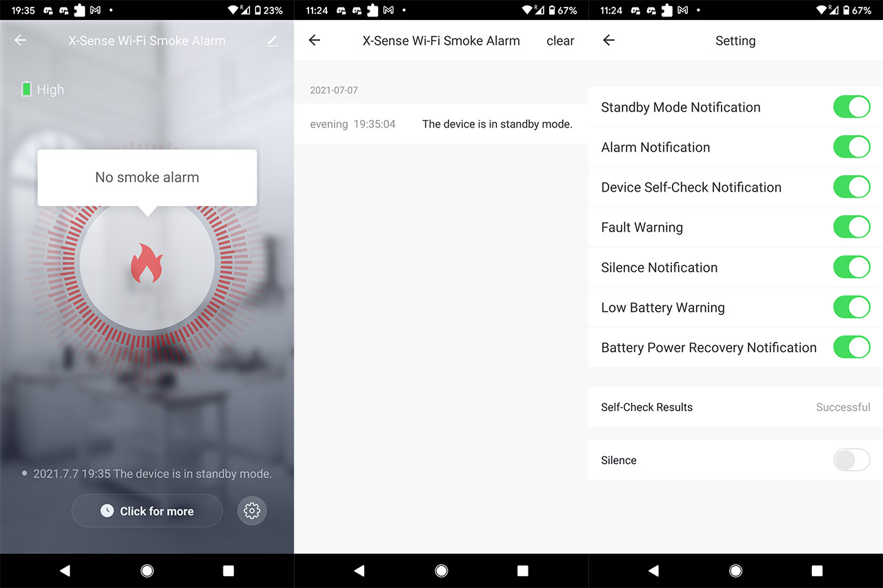Tap the standby mode history entry

(x=441, y=124)
